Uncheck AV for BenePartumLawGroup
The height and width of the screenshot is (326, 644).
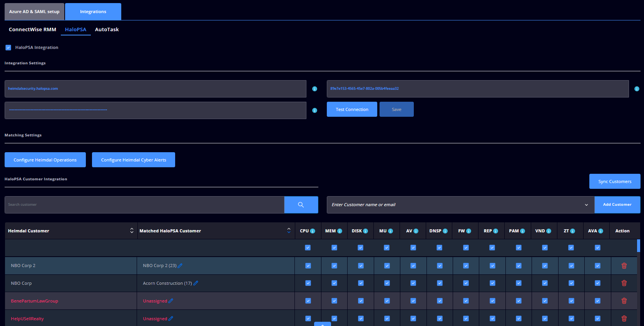[x=413, y=301]
